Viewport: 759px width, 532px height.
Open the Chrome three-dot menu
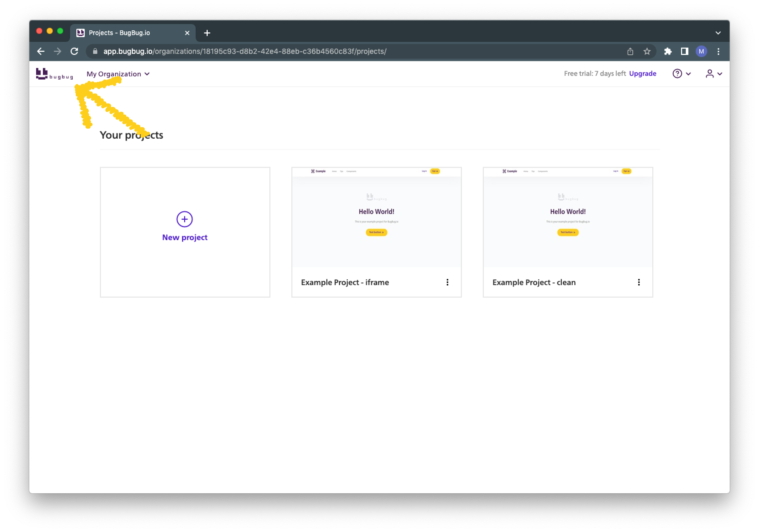[x=718, y=51]
